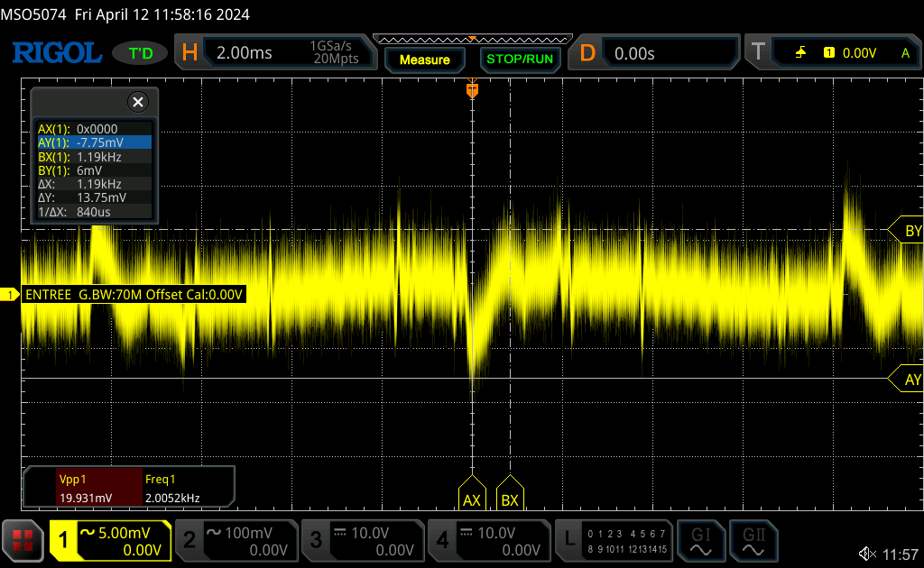Select the highlighted AY(1) -7.75mV row
The height and width of the screenshot is (568, 924).
coord(94,142)
